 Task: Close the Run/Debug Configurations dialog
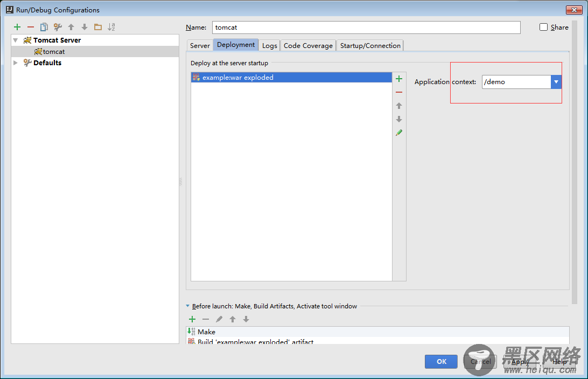tap(574, 10)
